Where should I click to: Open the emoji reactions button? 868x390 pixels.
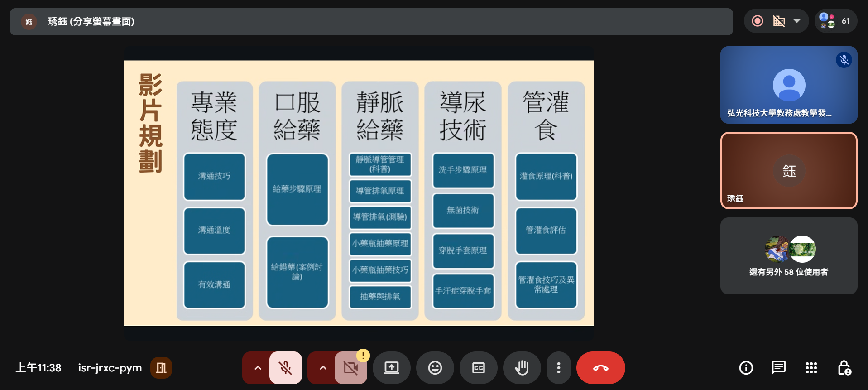(435, 368)
